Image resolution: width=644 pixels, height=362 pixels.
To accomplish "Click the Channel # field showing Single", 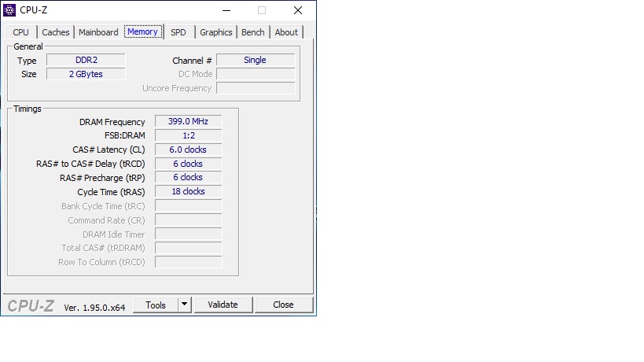I will pos(256,60).
